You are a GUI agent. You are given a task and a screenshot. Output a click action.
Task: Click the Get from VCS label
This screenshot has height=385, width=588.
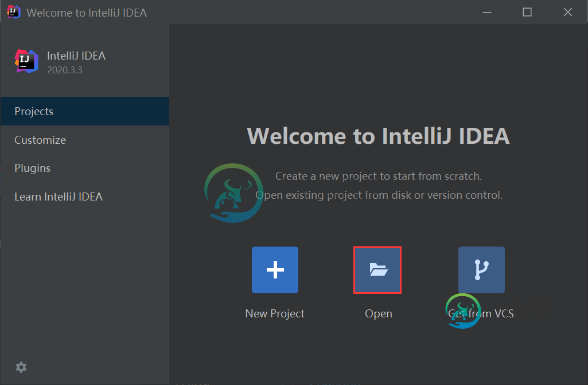click(481, 313)
